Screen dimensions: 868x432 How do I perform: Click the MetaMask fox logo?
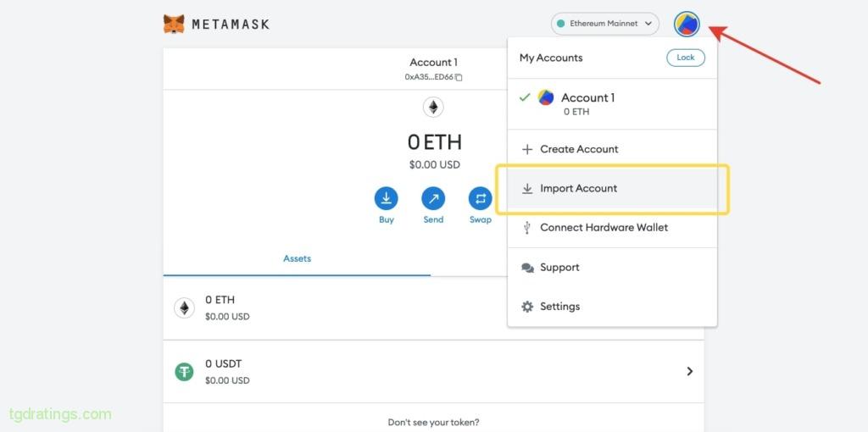point(174,24)
